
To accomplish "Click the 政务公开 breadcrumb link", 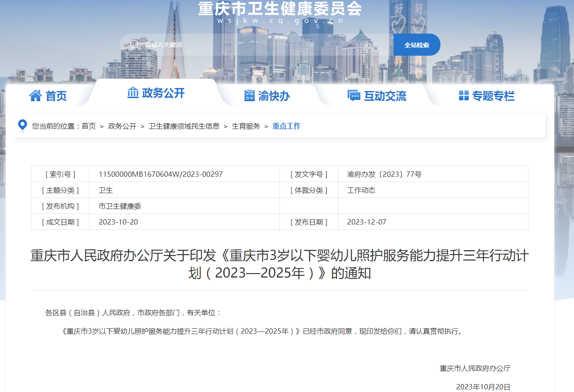I will pos(122,126).
